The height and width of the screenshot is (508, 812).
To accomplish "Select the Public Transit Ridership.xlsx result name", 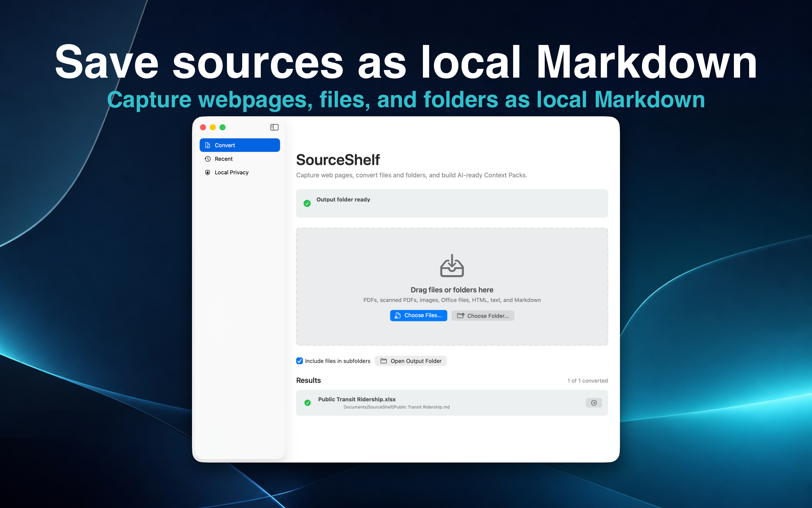I will click(x=357, y=399).
